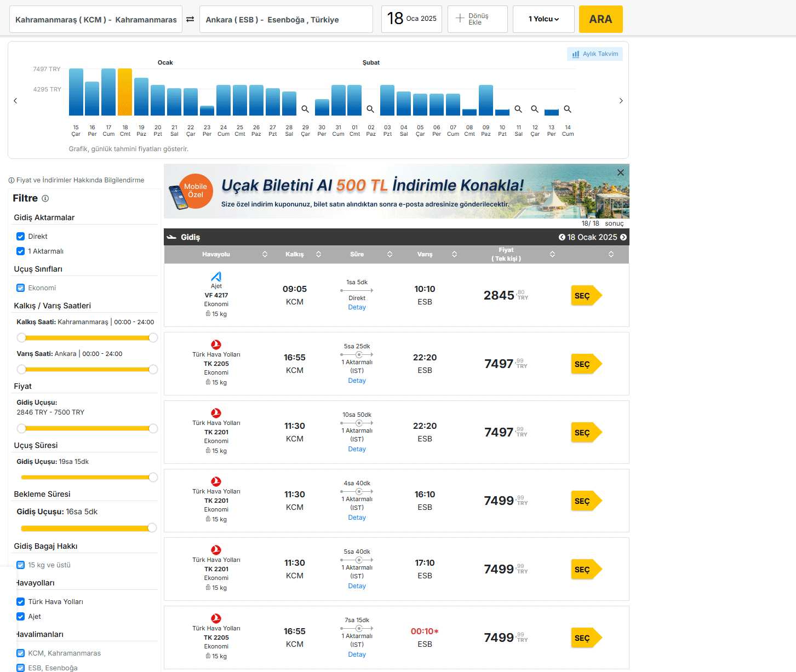
Task: Select the Ajet VF 4217 flight
Action: coord(586,296)
